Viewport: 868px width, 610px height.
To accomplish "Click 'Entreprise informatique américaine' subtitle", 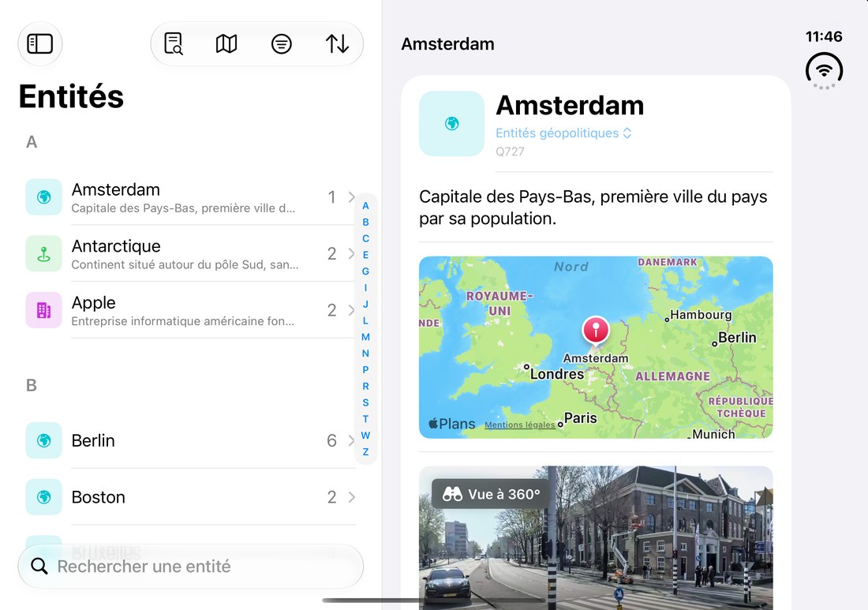I will (183, 321).
